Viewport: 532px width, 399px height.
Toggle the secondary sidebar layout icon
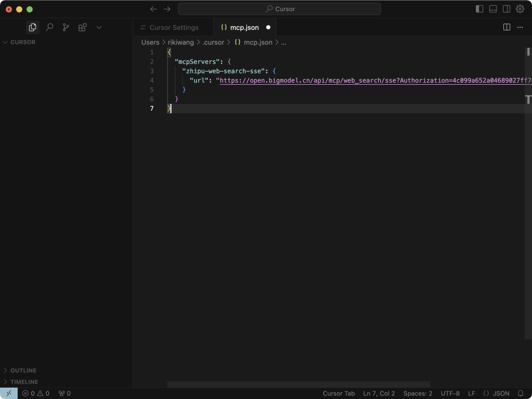(506, 9)
